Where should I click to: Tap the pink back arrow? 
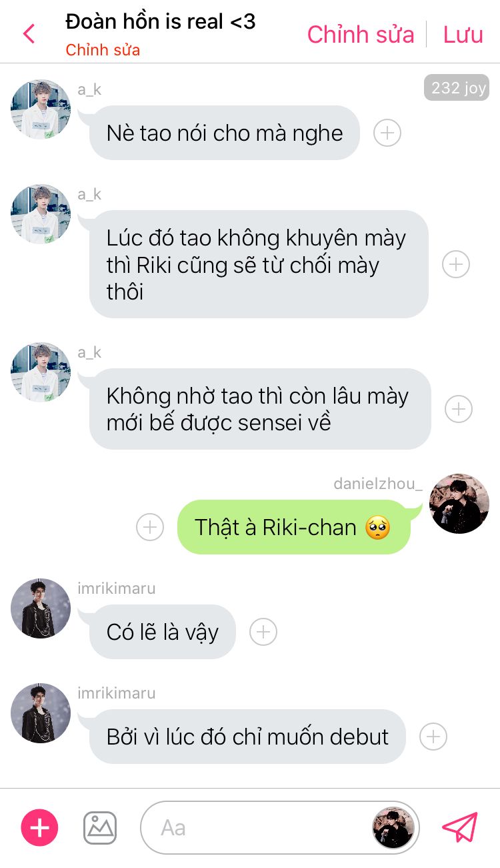click(29, 33)
